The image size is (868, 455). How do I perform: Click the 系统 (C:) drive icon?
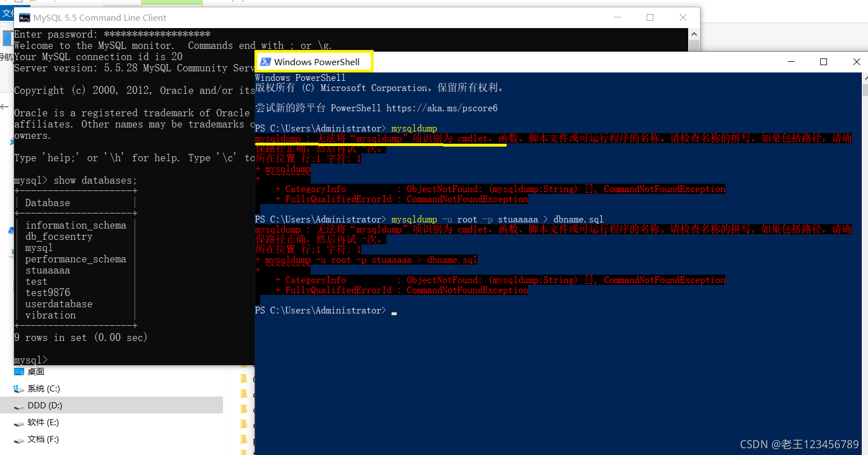click(19, 389)
